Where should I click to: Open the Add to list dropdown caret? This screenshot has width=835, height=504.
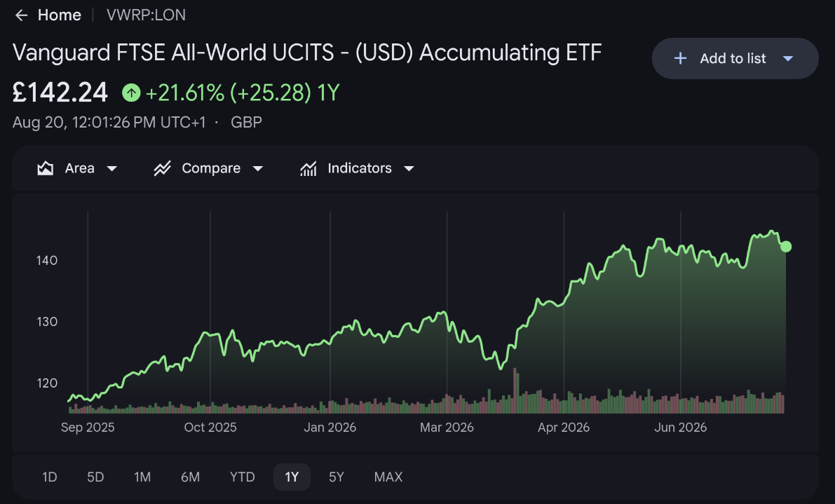pyautogui.click(x=788, y=59)
